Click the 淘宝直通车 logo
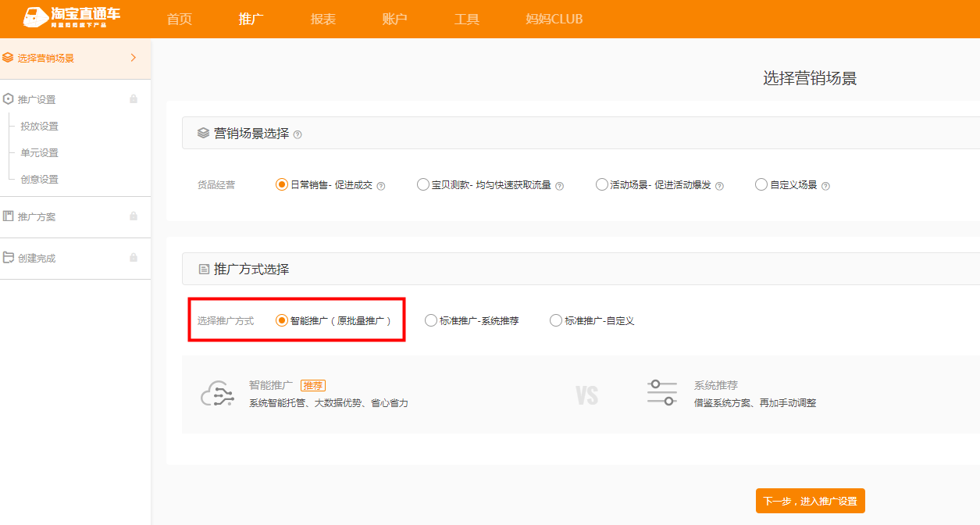This screenshot has height=525, width=980. tap(72, 18)
